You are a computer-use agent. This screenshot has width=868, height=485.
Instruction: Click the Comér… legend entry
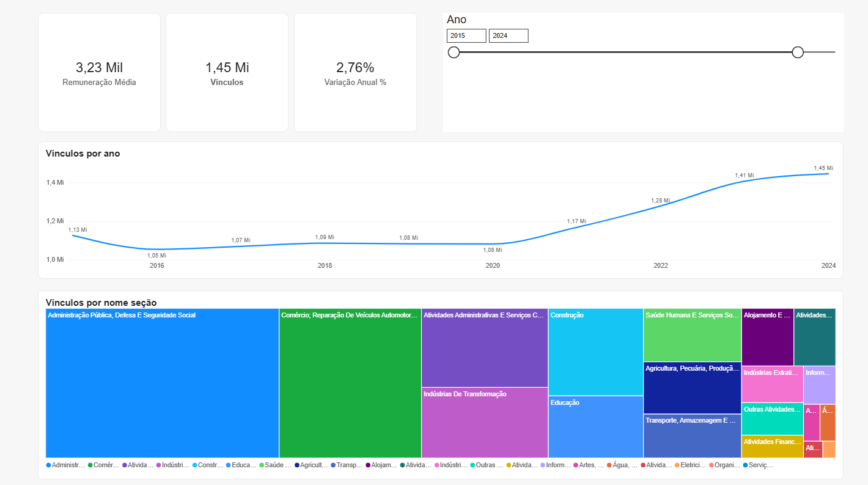pyautogui.click(x=103, y=465)
